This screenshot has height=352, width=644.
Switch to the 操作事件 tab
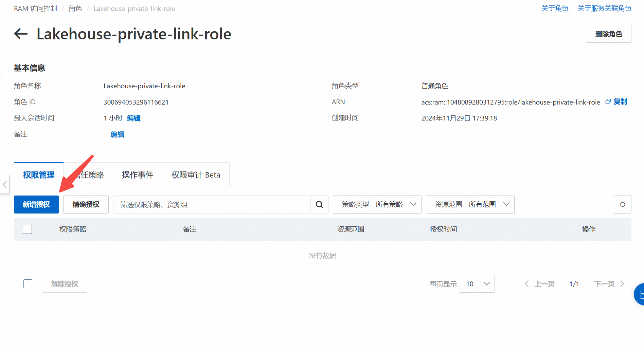tap(138, 175)
